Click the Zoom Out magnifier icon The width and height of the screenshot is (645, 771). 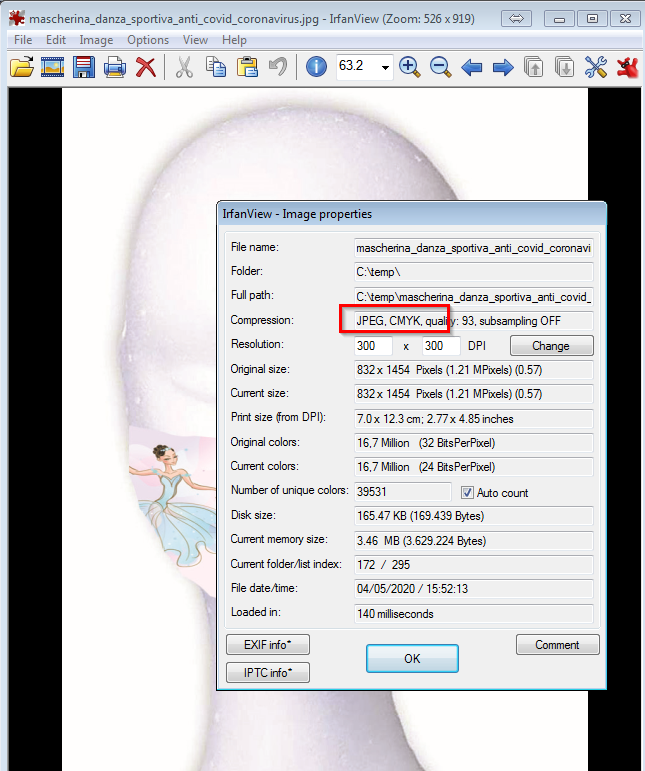[x=440, y=67]
